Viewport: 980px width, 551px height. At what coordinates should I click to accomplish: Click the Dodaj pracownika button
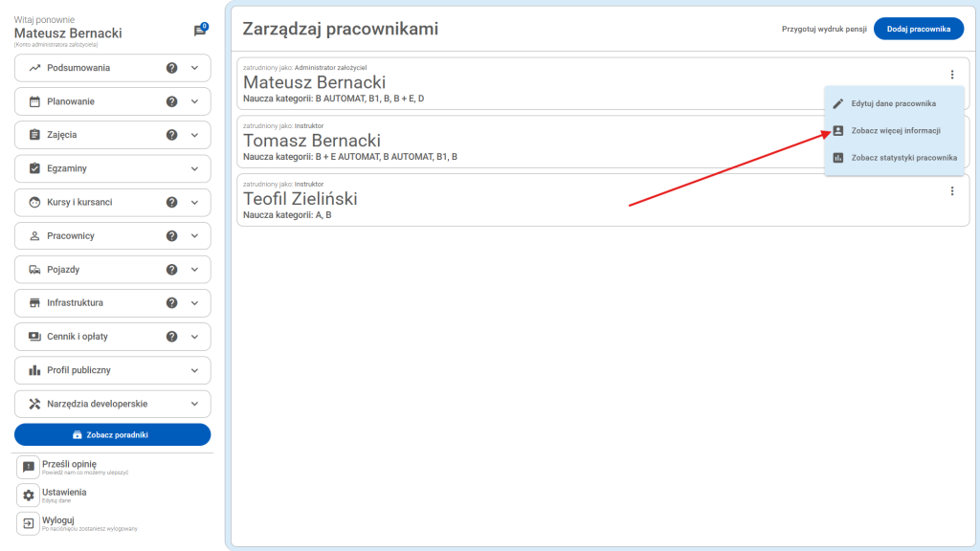coord(918,29)
